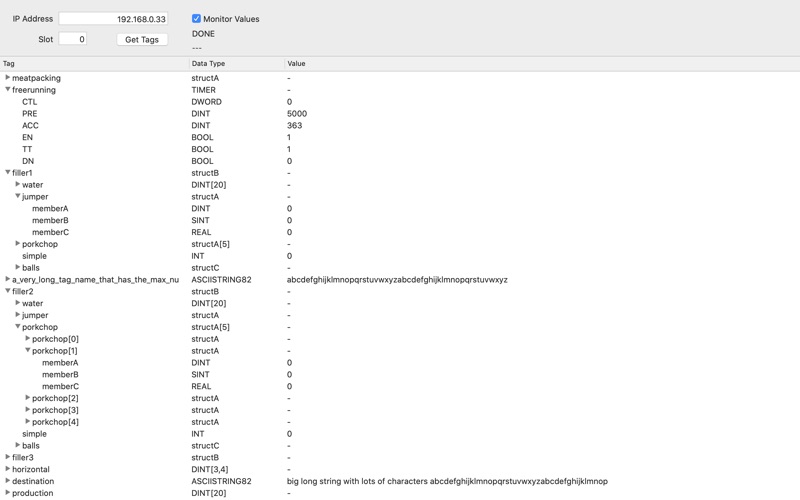Focus the IP Address input field
This screenshot has width=800, height=500.
pyautogui.click(x=113, y=19)
